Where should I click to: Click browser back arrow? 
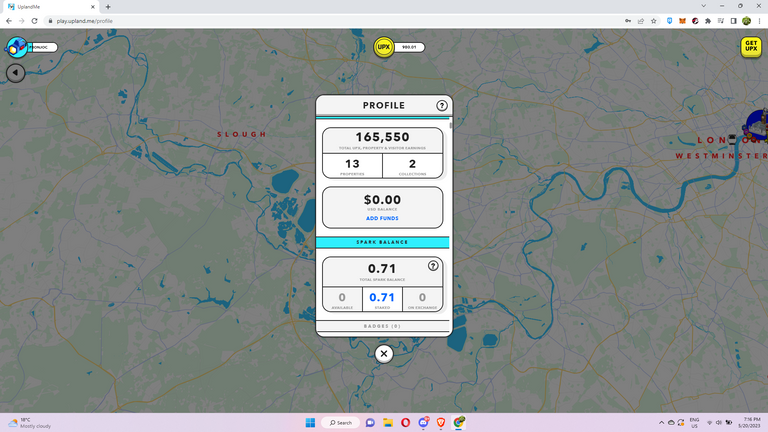coord(9,21)
